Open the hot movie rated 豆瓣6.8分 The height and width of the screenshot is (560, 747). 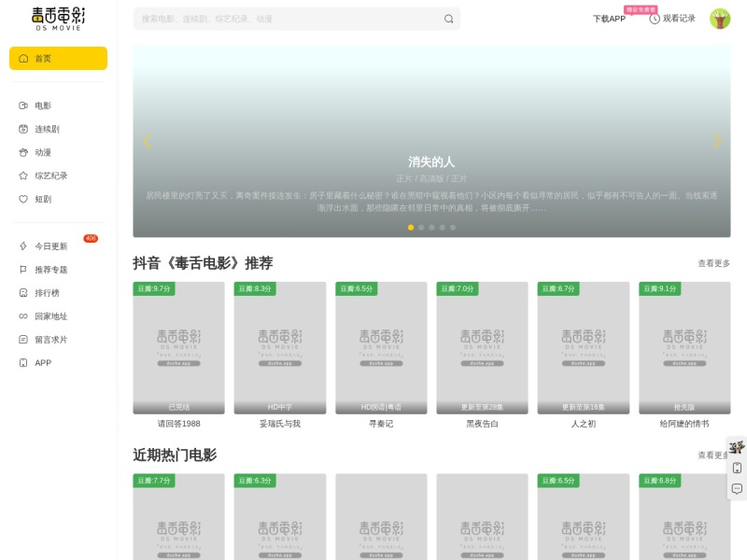tap(684, 517)
